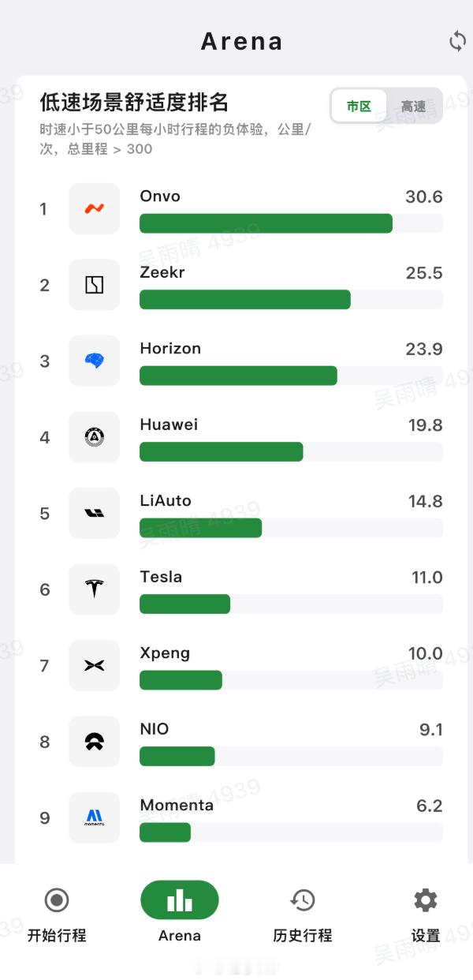Switch toggle to 市区 mode
The image size is (473, 980).
[x=359, y=106]
